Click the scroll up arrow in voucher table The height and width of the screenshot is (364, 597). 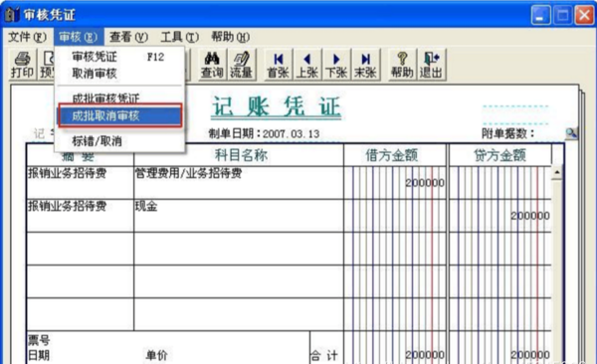tap(556, 172)
